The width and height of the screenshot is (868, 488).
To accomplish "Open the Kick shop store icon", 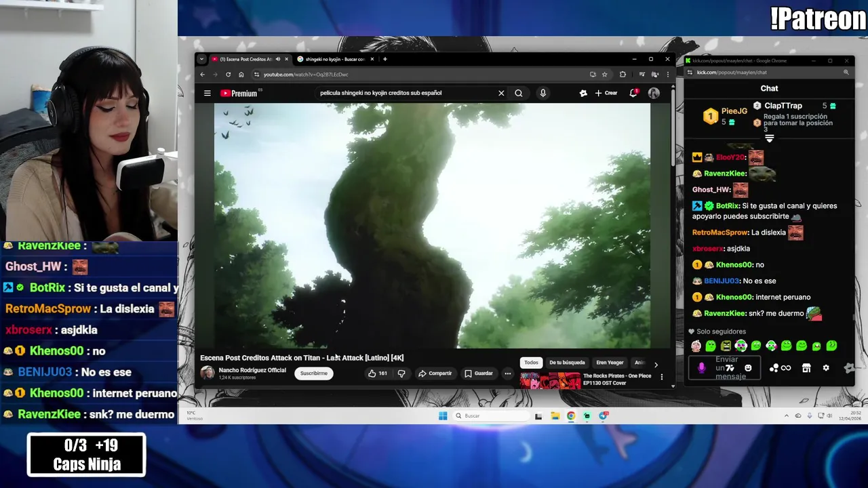I will [806, 368].
